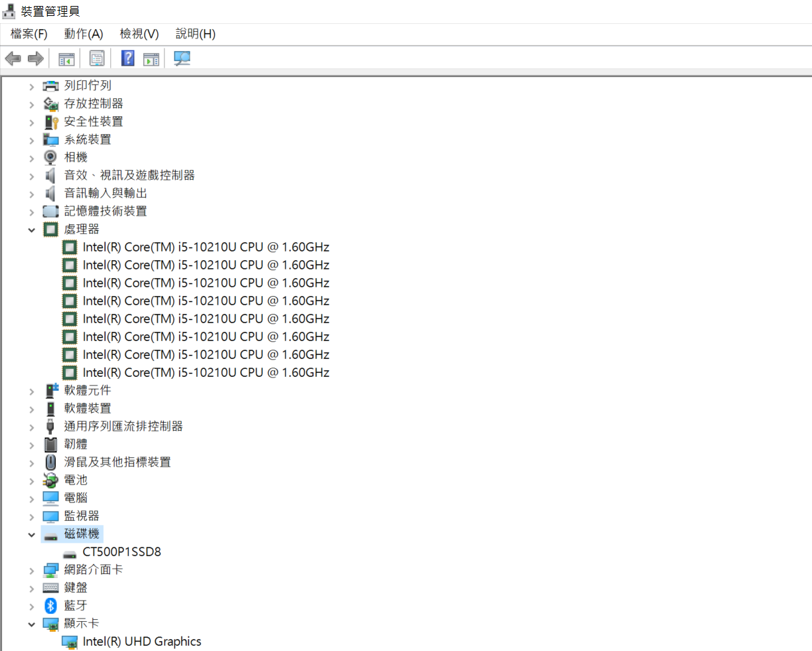Expand the 安全性裝置 category
Image resolution: width=812 pixels, height=651 pixels.
[x=31, y=122]
